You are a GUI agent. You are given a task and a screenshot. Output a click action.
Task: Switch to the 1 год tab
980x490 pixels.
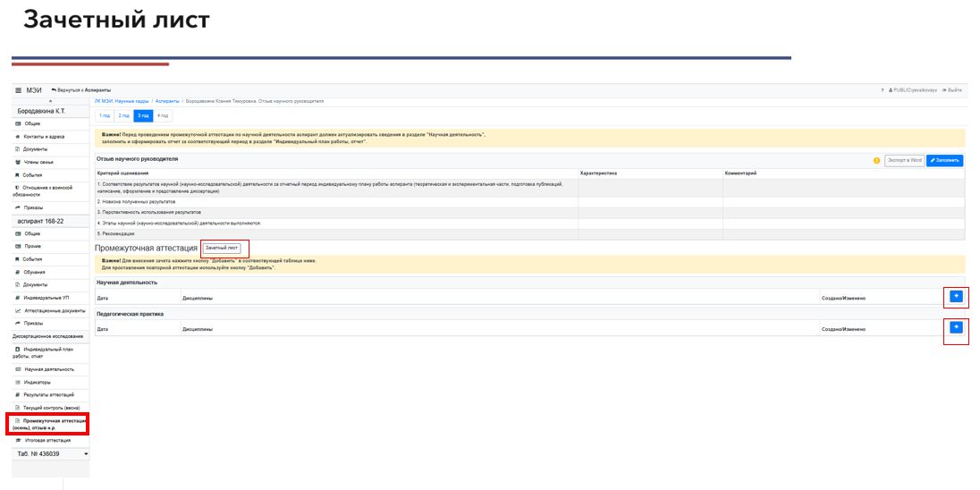coord(105,115)
